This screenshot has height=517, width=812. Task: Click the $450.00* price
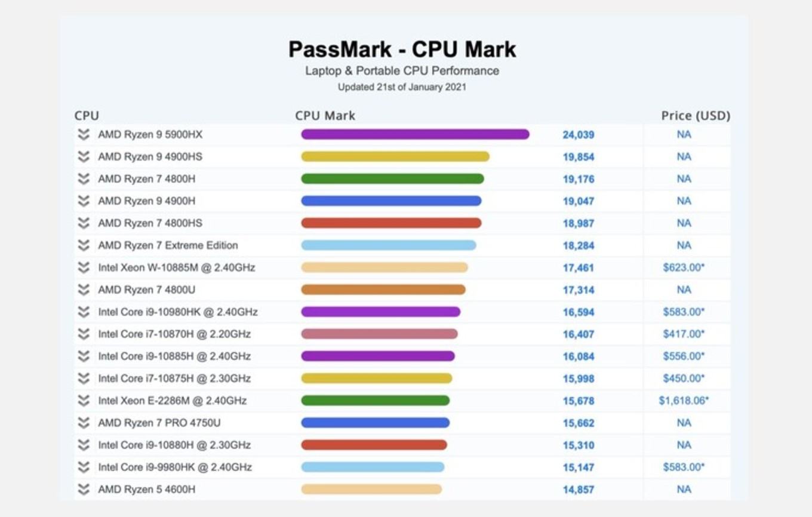pos(684,378)
